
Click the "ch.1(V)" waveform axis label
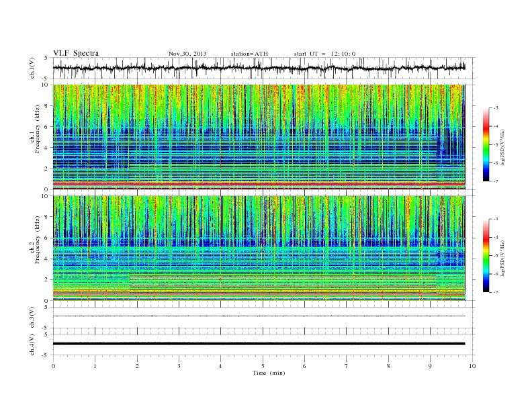point(32,68)
